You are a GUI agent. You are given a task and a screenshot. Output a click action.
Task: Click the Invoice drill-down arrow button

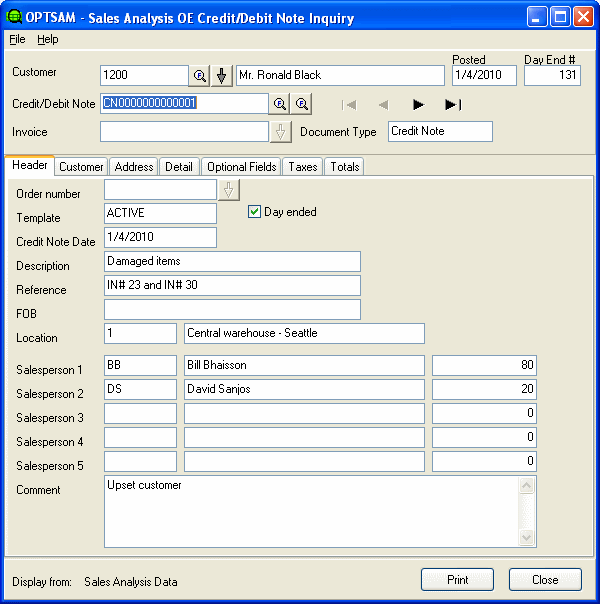click(x=281, y=132)
